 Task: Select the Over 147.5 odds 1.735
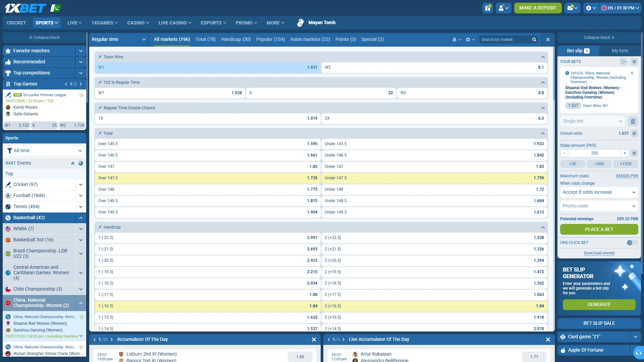coord(208,178)
